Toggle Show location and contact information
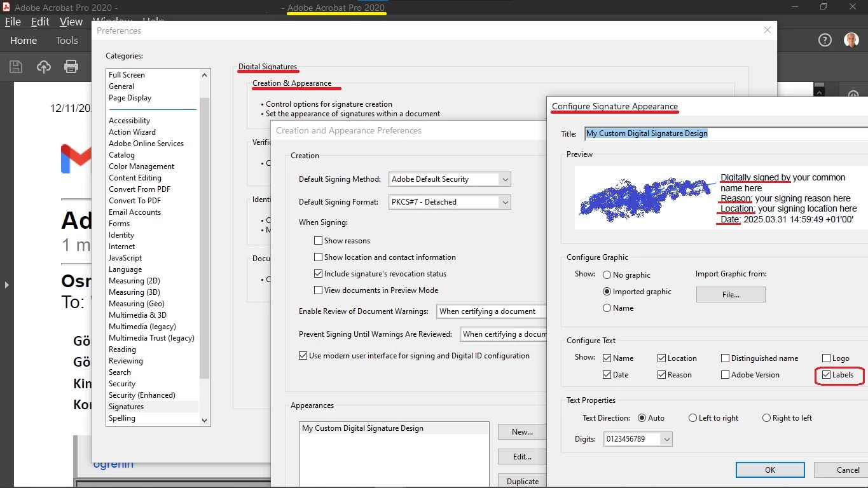This screenshot has width=868, height=488. click(x=318, y=257)
